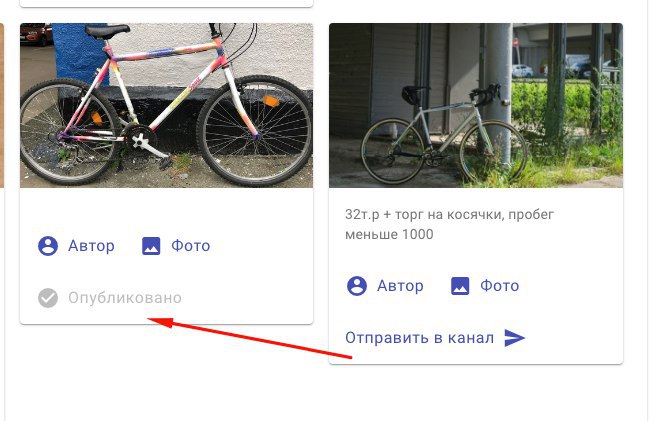Screen dimensions: 664x421
Task: Click the person icon on the colorful bike card
Action: [x=48, y=246]
